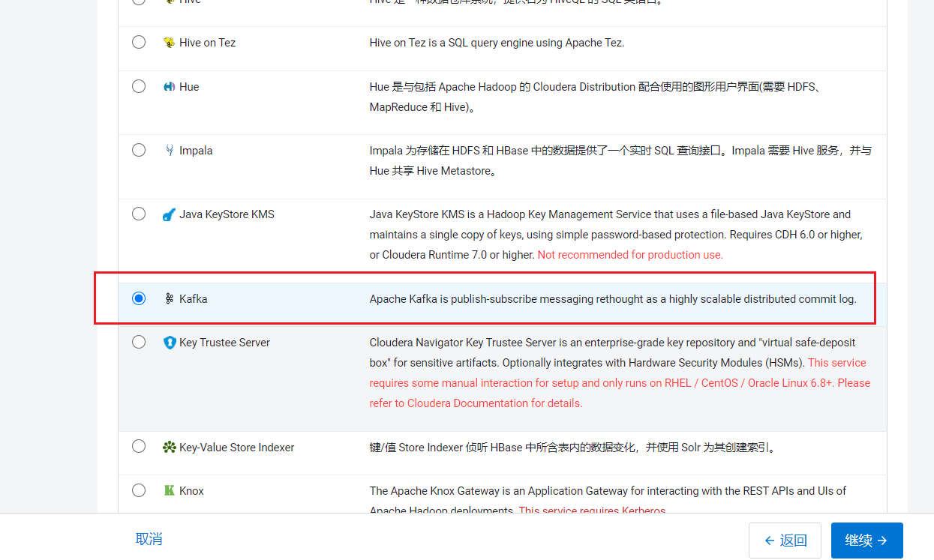This screenshot has width=934, height=560.
Task: Click the 继续 continue button
Action: [x=867, y=541]
